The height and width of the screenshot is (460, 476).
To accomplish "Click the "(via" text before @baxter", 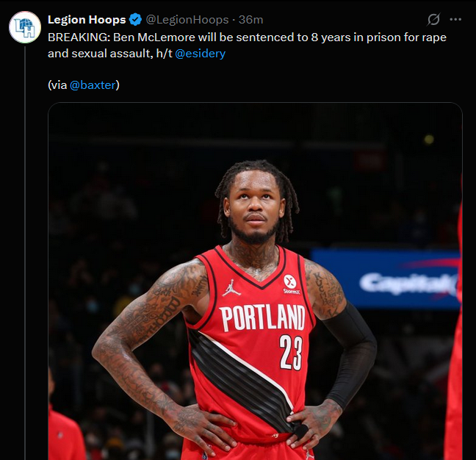I will tap(57, 85).
